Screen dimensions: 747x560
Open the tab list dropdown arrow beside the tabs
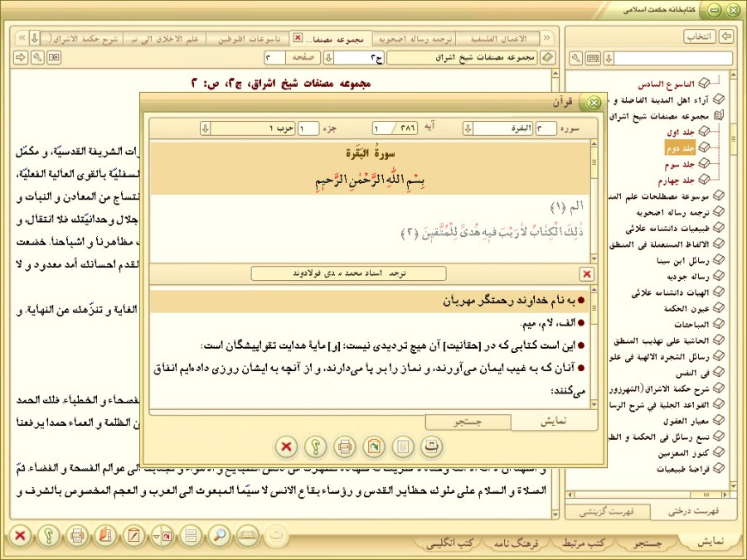[x=34, y=37]
